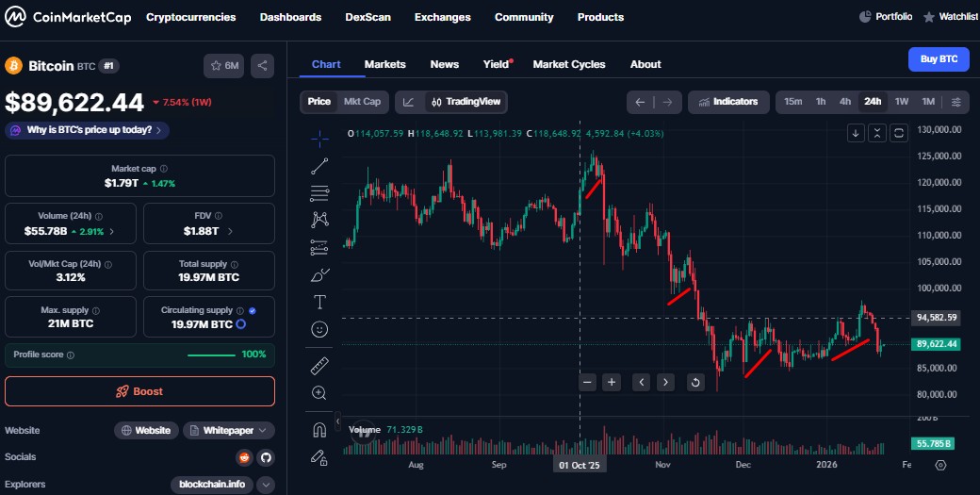The image size is (980, 495).
Task: Open the forecasting and measurement tools
Action: (319, 247)
